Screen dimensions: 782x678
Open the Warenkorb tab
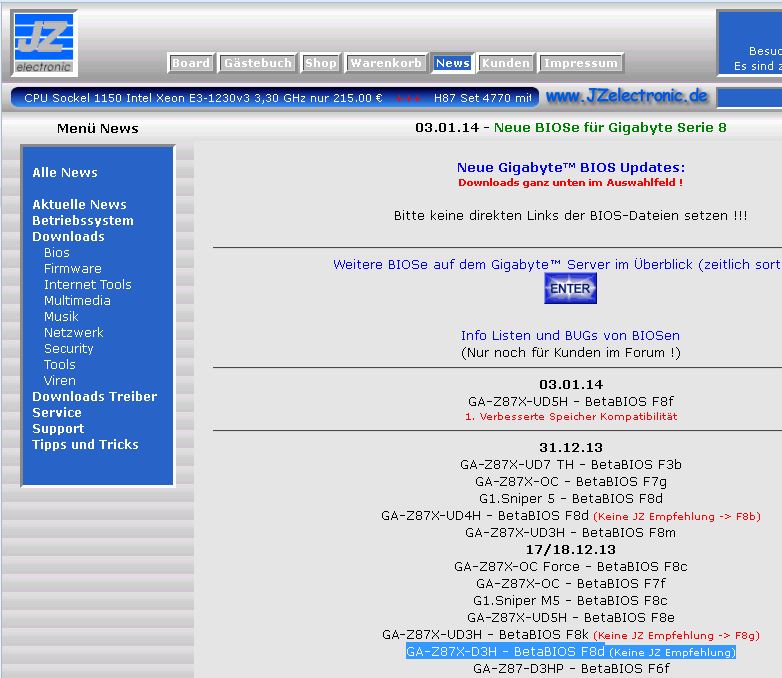click(x=386, y=63)
